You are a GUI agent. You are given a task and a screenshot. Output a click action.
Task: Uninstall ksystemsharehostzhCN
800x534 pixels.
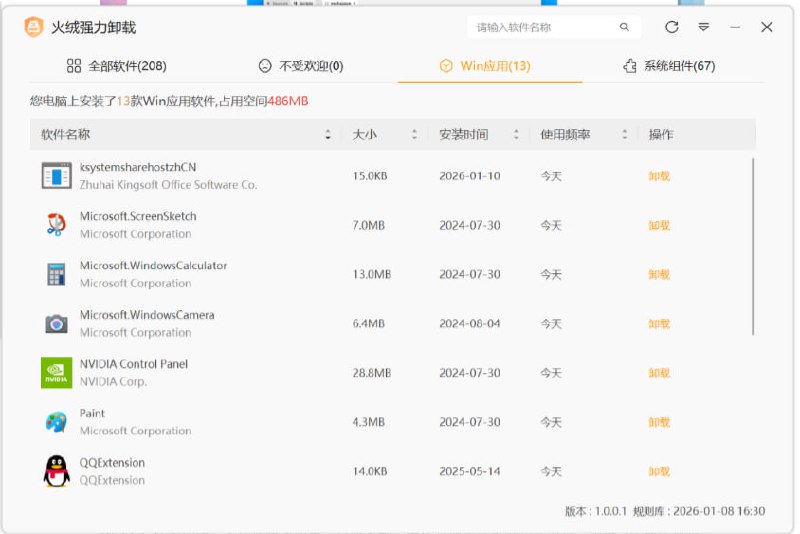[x=659, y=176]
